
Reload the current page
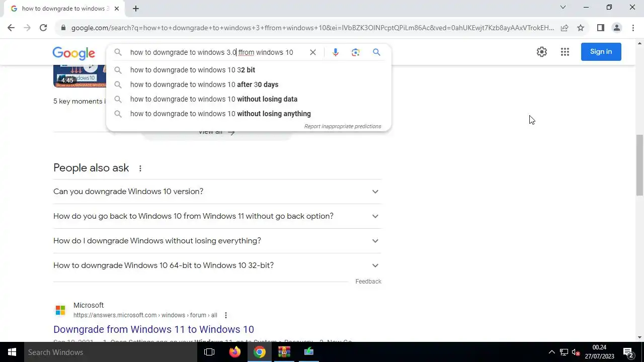click(43, 28)
